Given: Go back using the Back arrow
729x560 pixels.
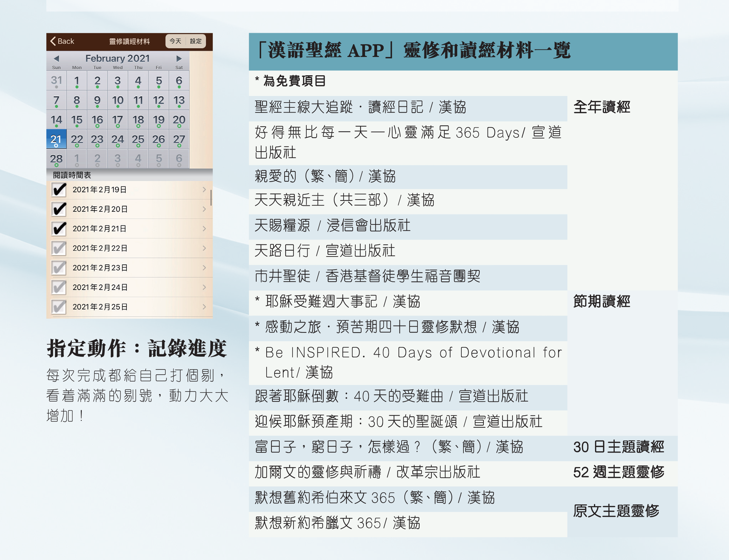Looking at the screenshot, I should [62, 41].
